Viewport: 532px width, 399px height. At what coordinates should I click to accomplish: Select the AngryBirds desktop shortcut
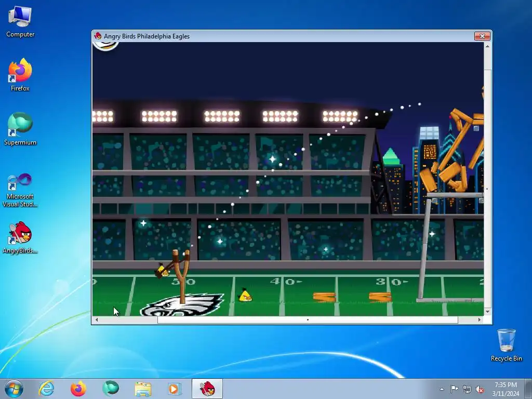20,237
